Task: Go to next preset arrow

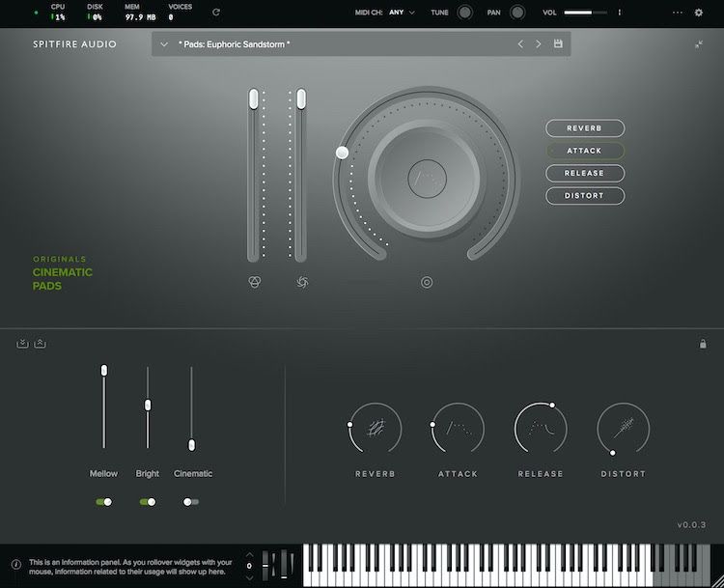Action: click(x=539, y=44)
